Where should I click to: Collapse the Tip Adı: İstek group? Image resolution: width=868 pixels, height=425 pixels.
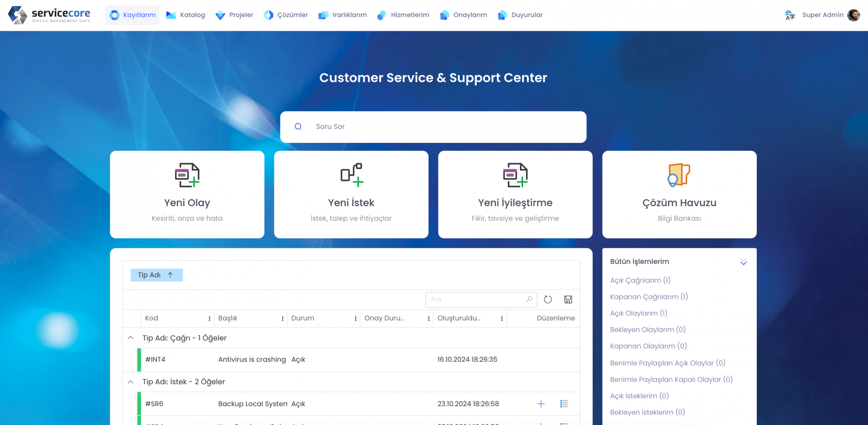tap(131, 382)
